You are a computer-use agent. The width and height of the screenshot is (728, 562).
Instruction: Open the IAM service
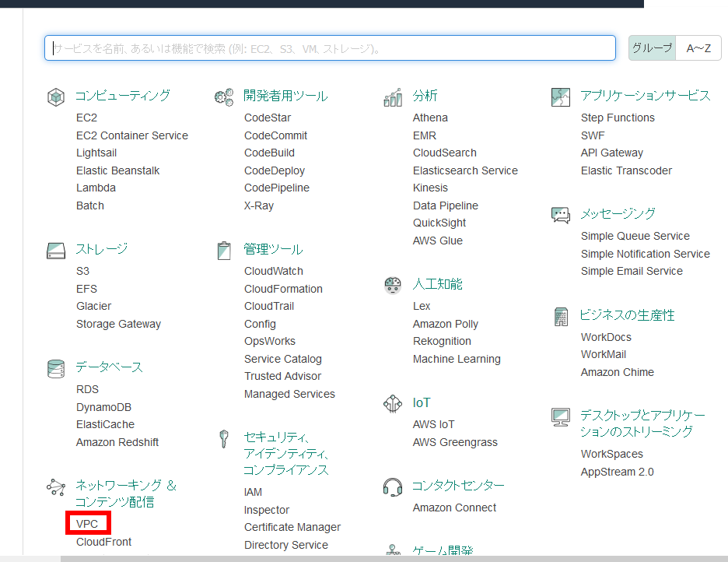coord(253,492)
